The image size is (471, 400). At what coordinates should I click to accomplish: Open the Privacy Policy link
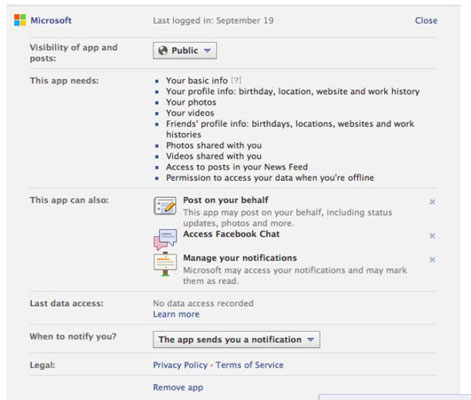[180, 365]
